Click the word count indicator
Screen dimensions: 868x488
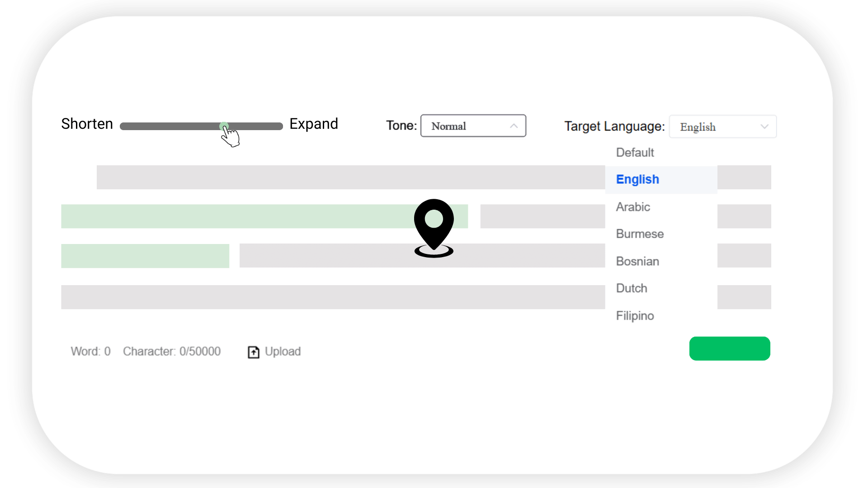pos(90,352)
